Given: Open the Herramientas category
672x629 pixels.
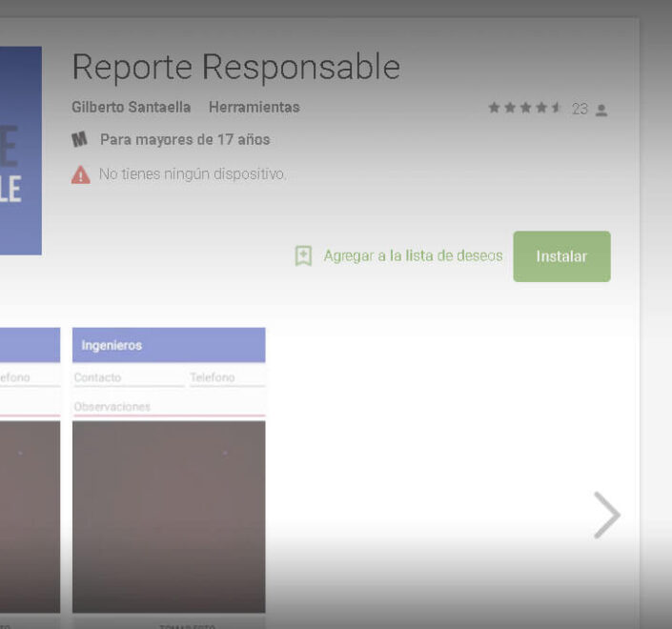Looking at the screenshot, I should [255, 107].
